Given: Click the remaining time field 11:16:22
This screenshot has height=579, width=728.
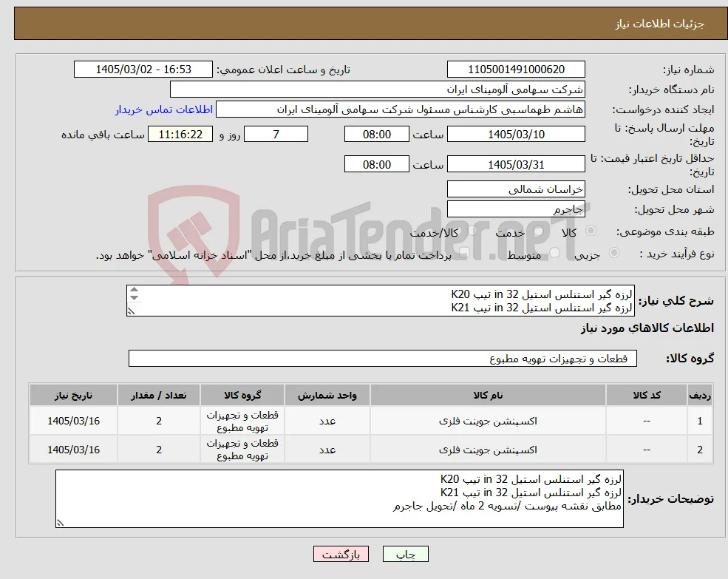Looking at the screenshot, I should click(180, 135).
